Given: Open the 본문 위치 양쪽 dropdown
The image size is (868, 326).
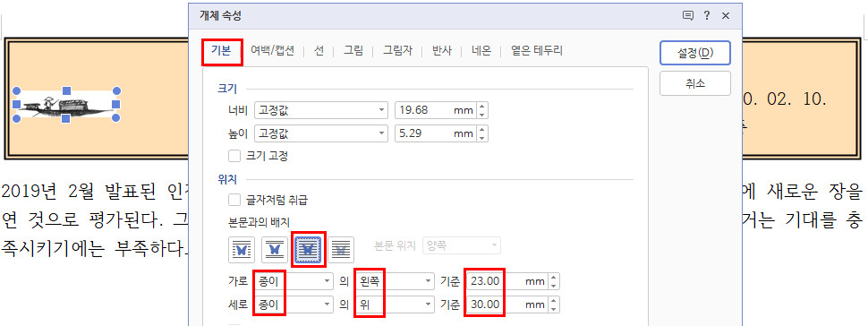Looking at the screenshot, I should coord(462,245).
